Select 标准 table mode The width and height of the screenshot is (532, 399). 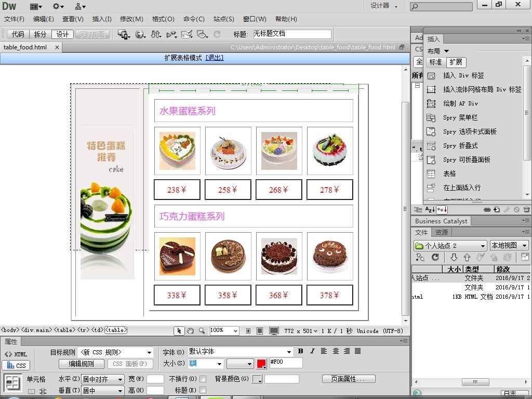[436, 62]
